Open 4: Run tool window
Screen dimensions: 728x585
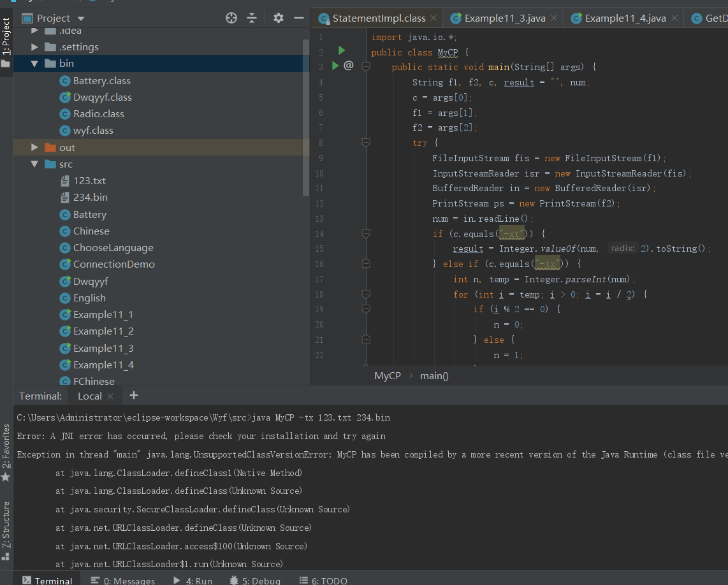click(193, 581)
